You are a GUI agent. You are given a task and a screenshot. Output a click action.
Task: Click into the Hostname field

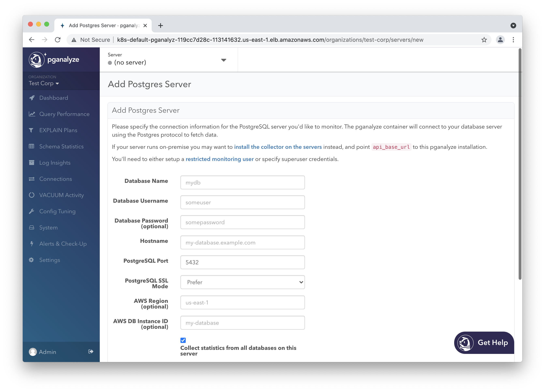(242, 242)
